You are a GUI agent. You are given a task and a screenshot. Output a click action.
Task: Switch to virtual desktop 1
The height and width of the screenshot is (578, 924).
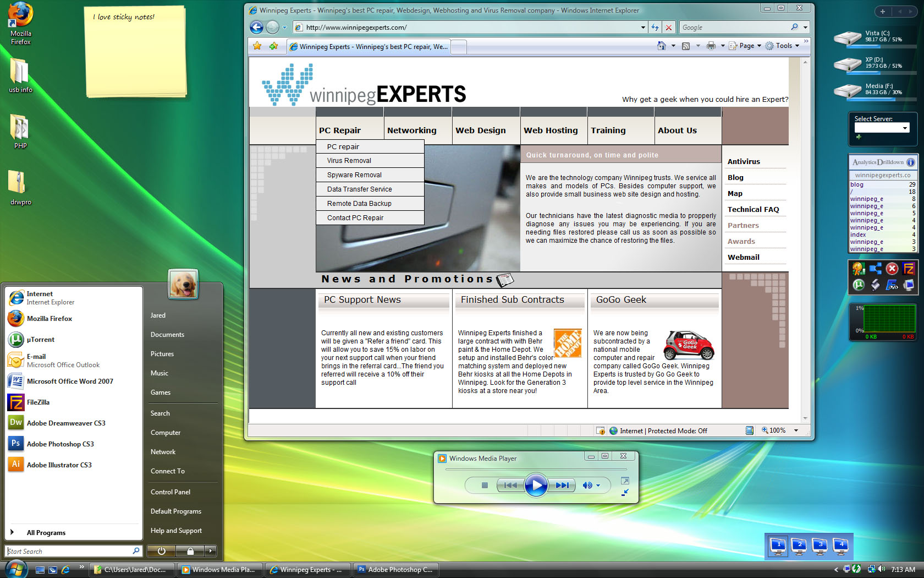pos(778,546)
